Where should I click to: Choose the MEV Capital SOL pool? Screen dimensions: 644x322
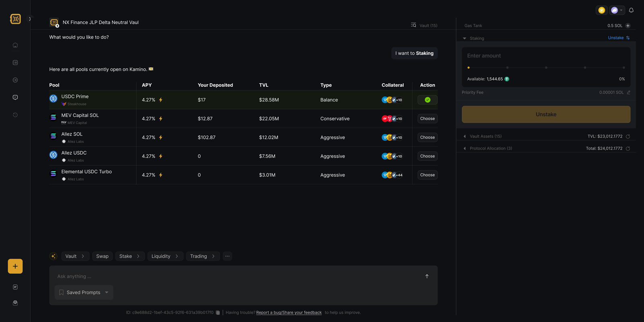click(x=427, y=119)
